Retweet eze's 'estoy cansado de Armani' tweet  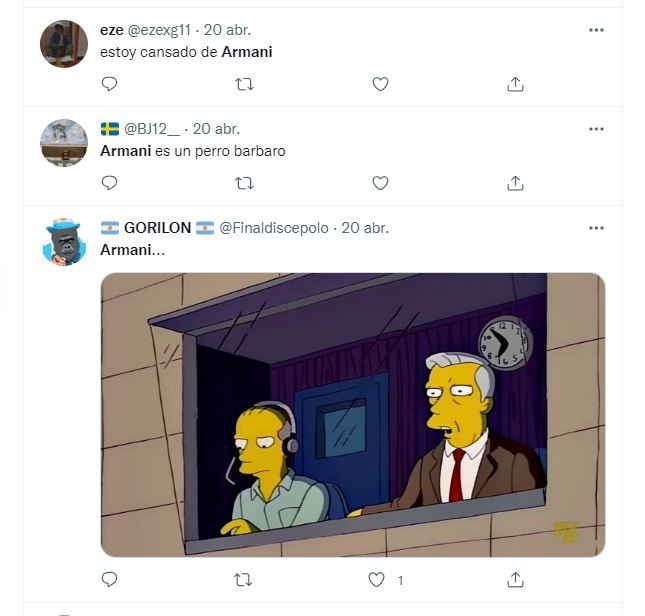coord(244,84)
